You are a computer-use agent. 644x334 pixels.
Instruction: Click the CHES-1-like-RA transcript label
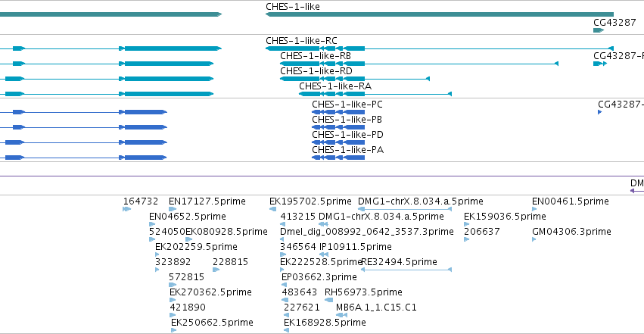pyautogui.click(x=335, y=86)
